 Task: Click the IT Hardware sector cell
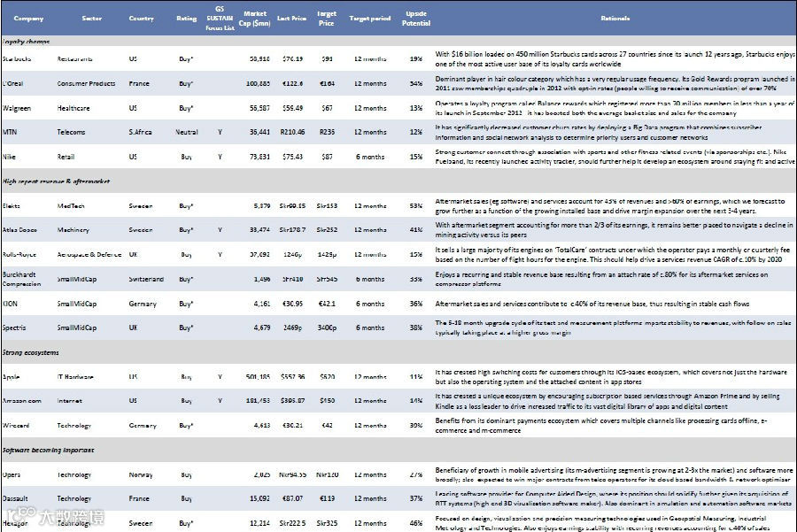74,377
